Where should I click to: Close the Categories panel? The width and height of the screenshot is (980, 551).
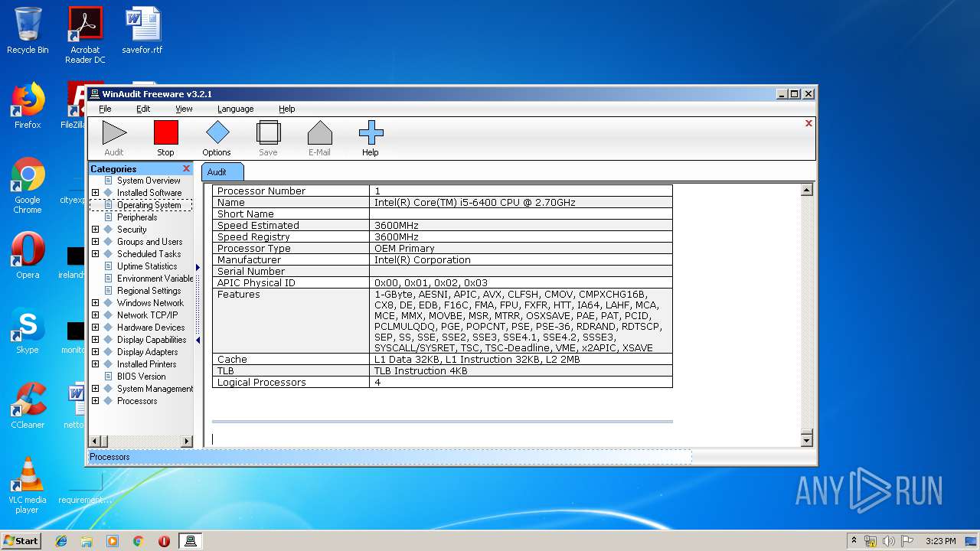pyautogui.click(x=186, y=168)
